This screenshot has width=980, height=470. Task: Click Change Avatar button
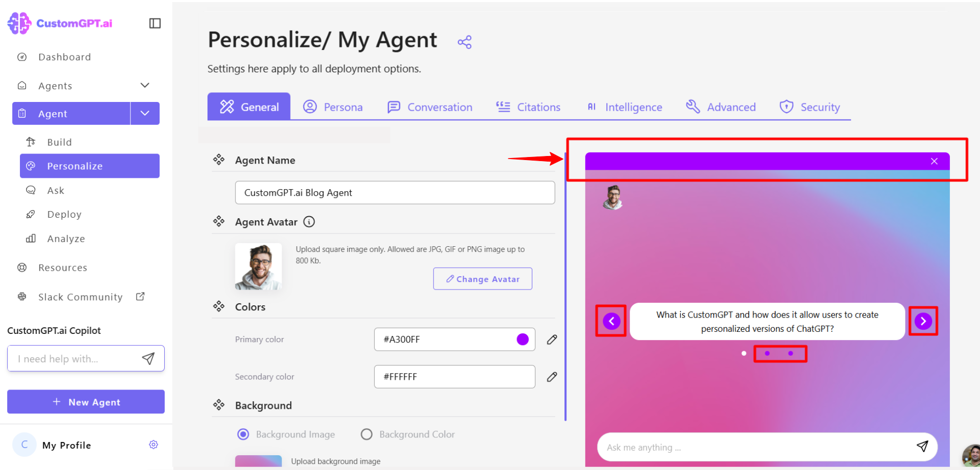[482, 279]
